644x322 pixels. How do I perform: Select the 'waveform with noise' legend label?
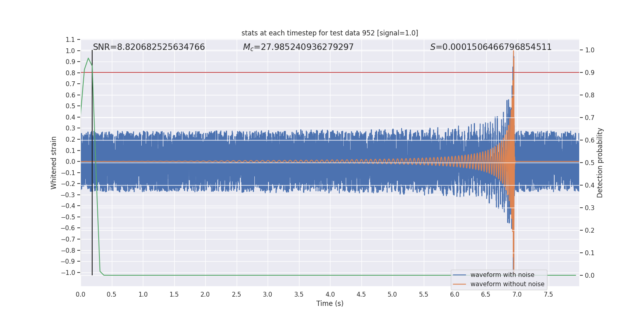[502, 275]
